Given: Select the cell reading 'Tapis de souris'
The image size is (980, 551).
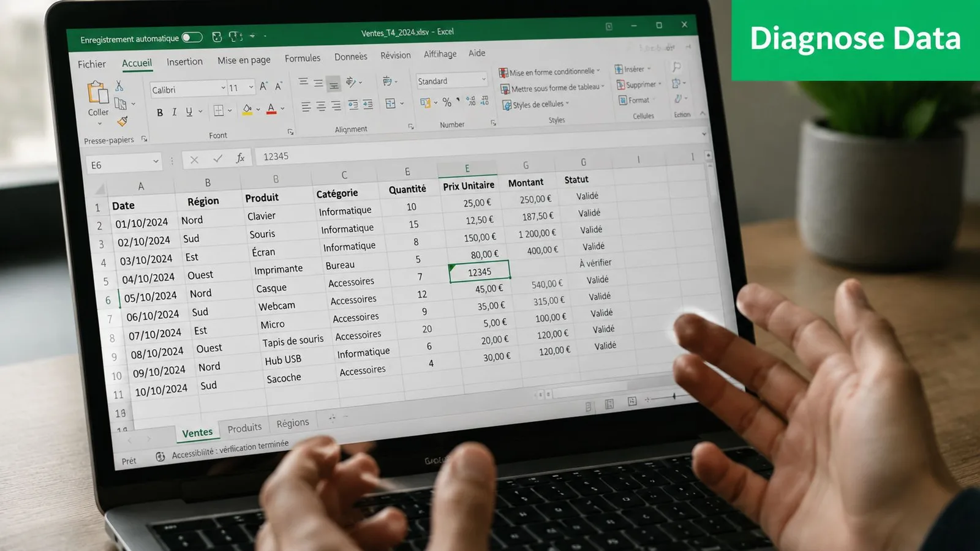Looking at the screenshot, I should tap(293, 340).
